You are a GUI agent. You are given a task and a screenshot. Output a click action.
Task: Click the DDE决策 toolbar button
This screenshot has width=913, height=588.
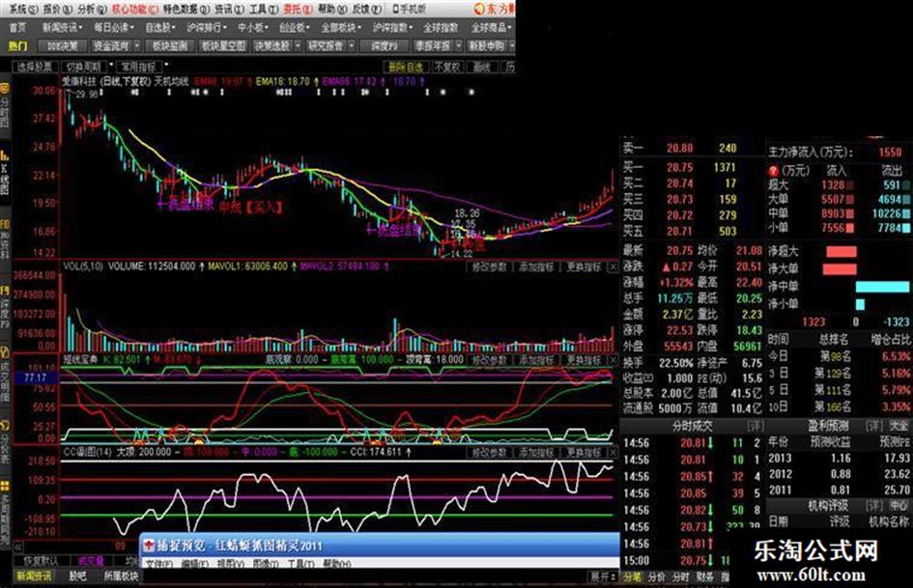coord(62,46)
